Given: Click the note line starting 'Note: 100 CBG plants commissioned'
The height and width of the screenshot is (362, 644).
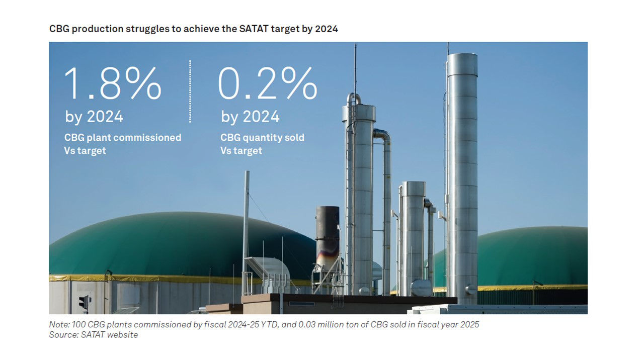Looking at the screenshot, I should click(264, 325).
